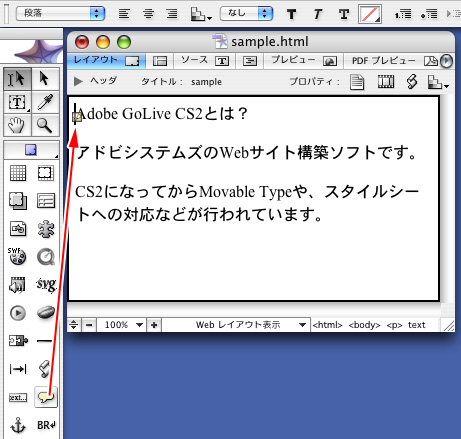Screen dimensions: 461x439
Task: Click the <body> tag in path bar
Action: [x=364, y=325]
